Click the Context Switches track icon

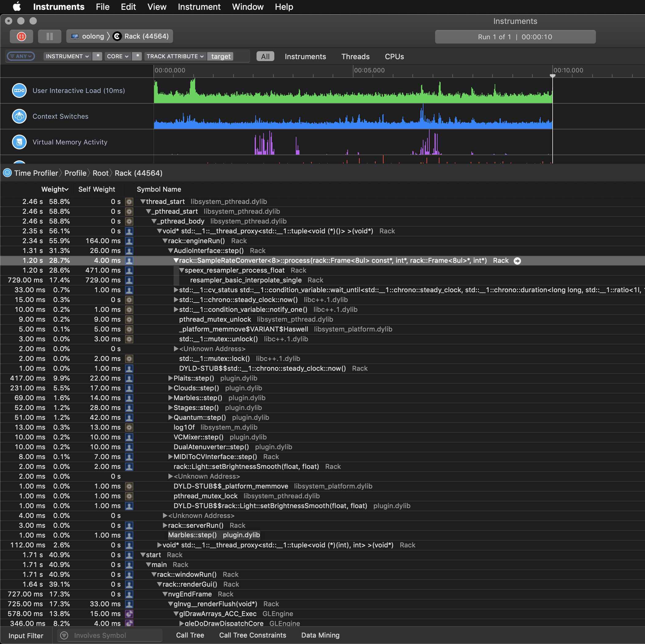coord(19,116)
